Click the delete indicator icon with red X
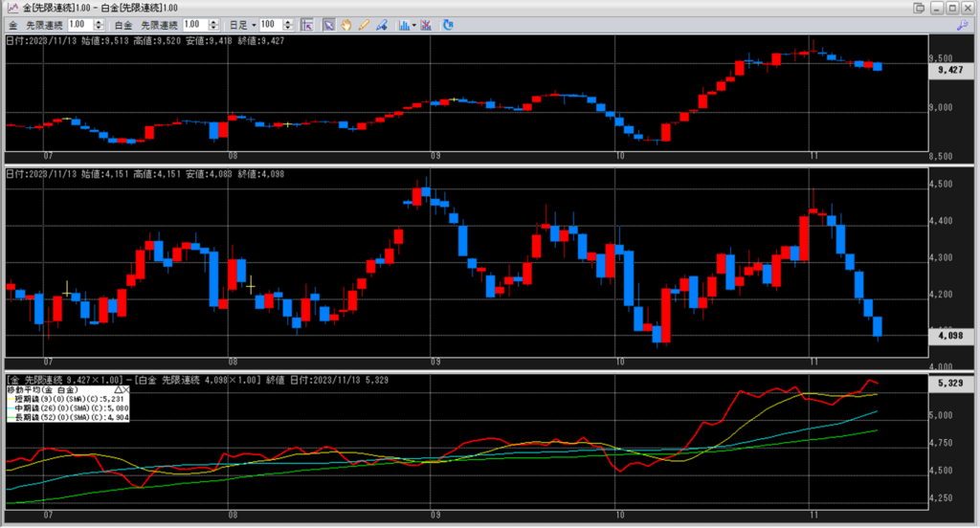Image resolution: width=980 pixels, height=528 pixels. coord(425,24)
